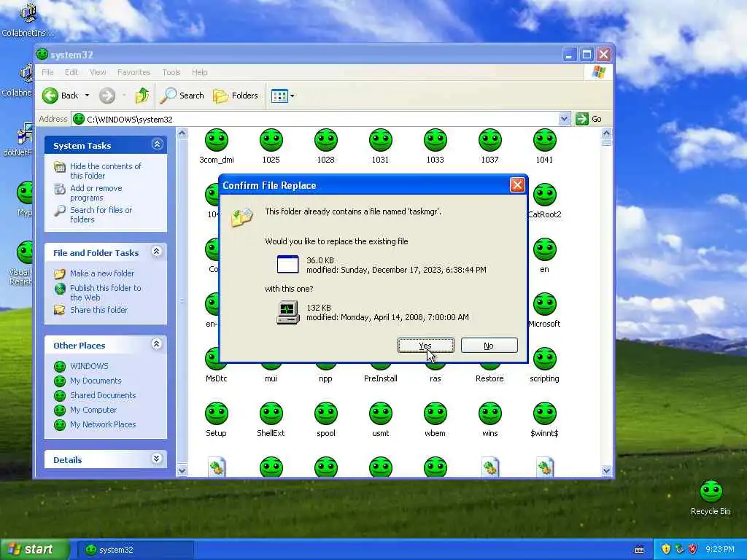This screenshot has width=747, height=560.
Task: Select the Microsoft folder icon
Action: point(544,305)
